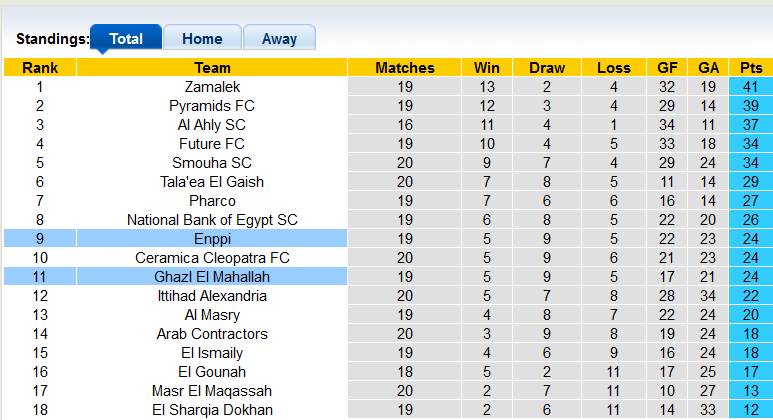Click the Zamalek team name
Viewport: 773px width, 420px height.
[x=212, y=87]
